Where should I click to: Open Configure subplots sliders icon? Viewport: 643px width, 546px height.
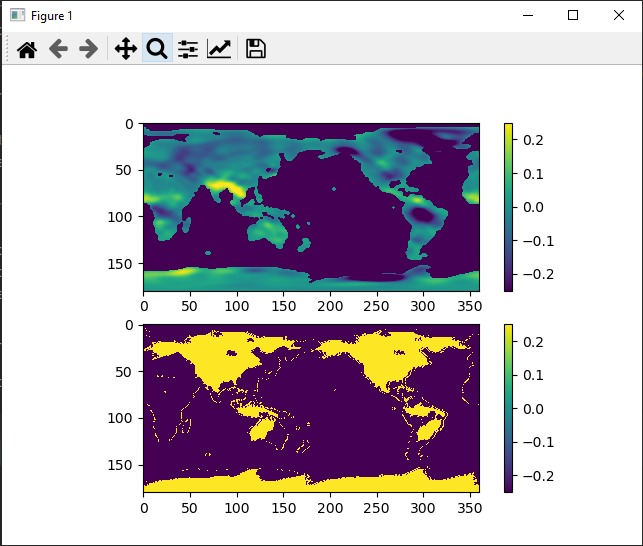point(188,49)
